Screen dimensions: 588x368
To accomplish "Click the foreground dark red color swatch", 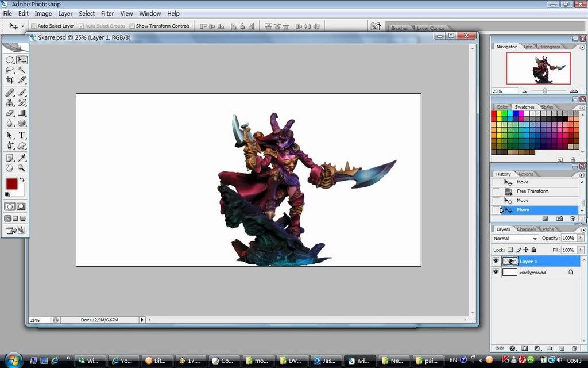I will pos(11,184).
